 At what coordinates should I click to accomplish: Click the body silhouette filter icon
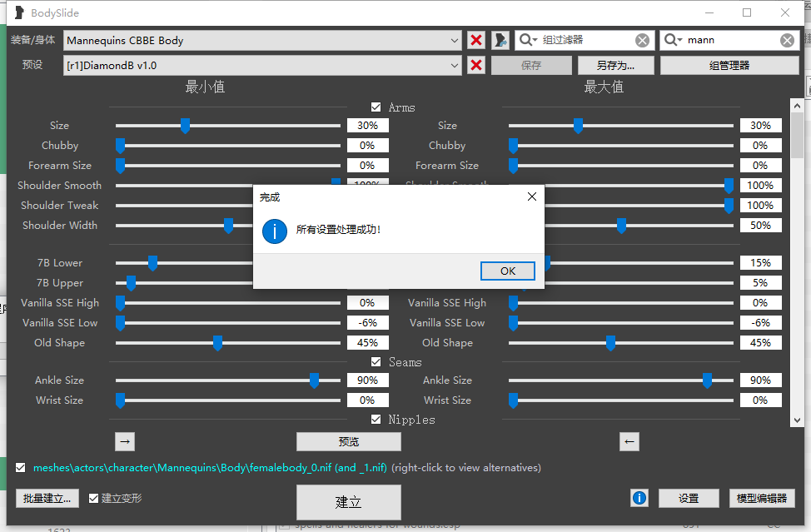(x=500, y=40)
